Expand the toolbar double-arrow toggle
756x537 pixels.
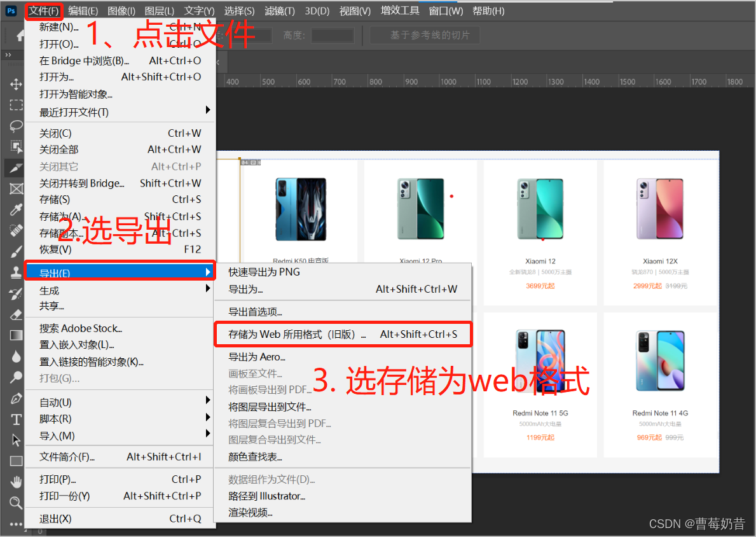(8, 55)
